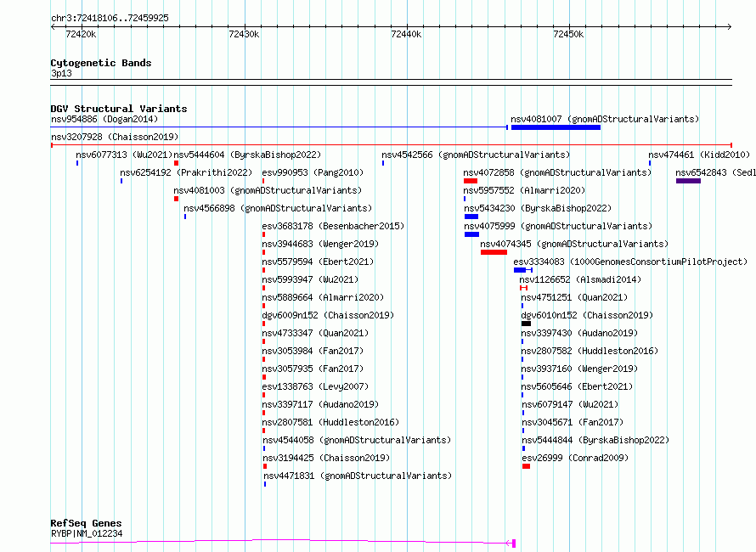Open nsv2807582 (Huddleston2016) label
This screenshot has width=756, height=552.
pos(590,351)
